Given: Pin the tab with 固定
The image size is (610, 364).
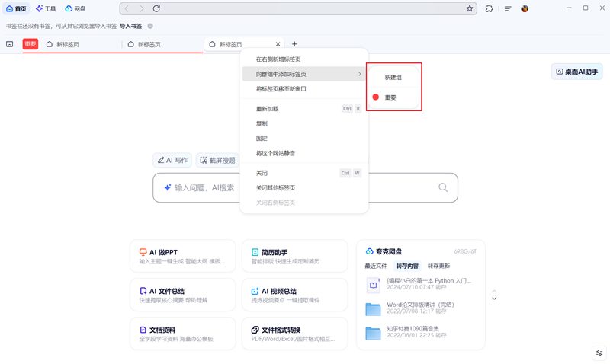Looking at the screenshot, I should click(303, 139).
